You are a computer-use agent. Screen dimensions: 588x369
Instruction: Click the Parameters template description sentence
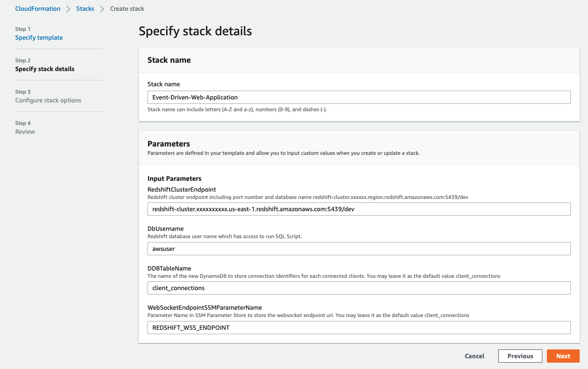pos(284,153)
